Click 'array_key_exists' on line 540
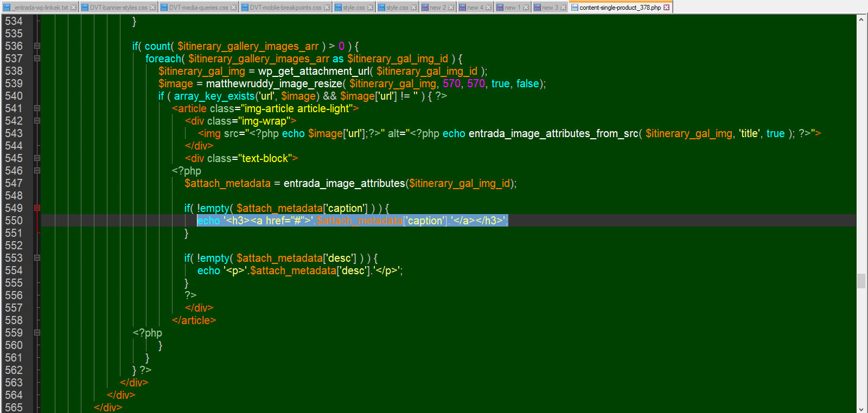This screenshot has width=868, height=413. tap(214, 96)
